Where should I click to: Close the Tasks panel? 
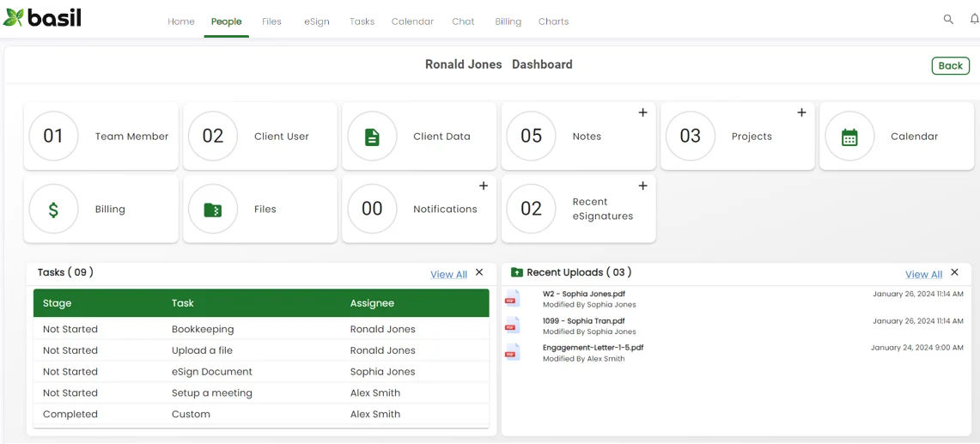[x=479, y=272]
